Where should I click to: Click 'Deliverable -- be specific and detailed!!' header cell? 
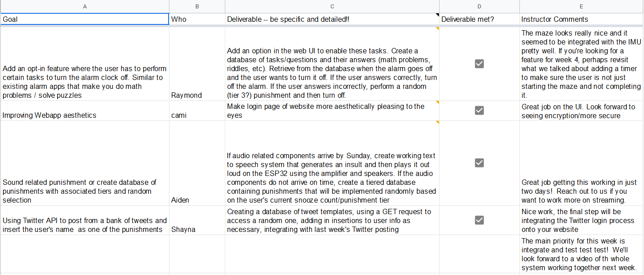pyautogui.click(x=332, y=19)
